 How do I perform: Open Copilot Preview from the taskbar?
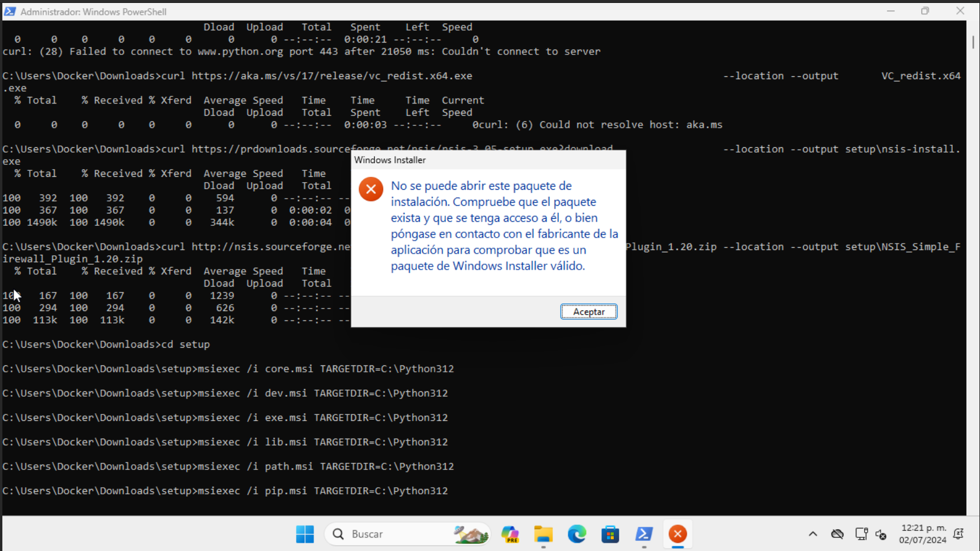click(x=510, y=534)
